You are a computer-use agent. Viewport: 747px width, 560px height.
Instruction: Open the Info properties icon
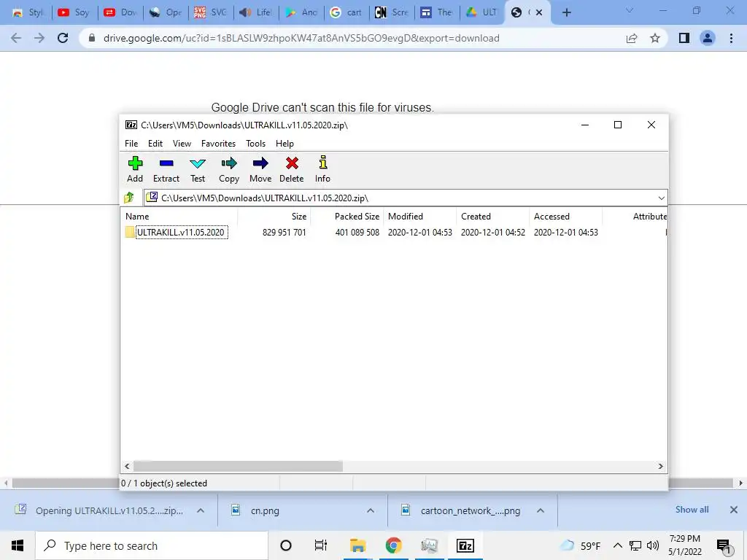(322, 163)
